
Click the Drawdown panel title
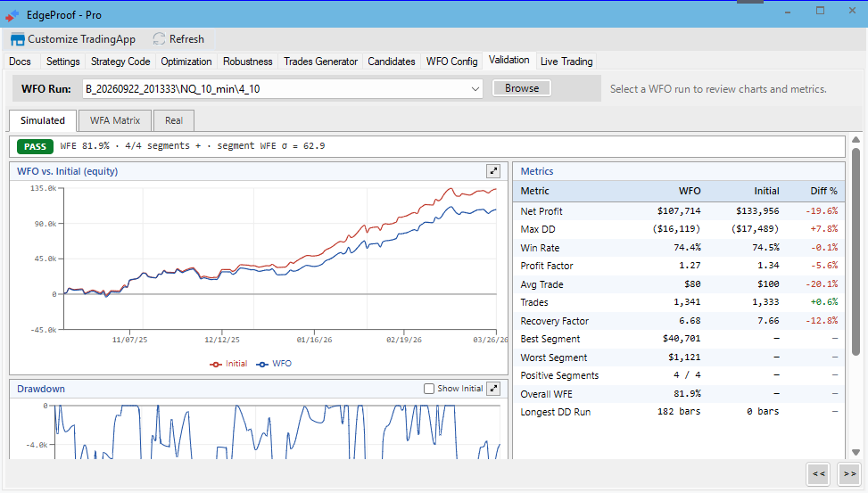(x=41, y=389)
